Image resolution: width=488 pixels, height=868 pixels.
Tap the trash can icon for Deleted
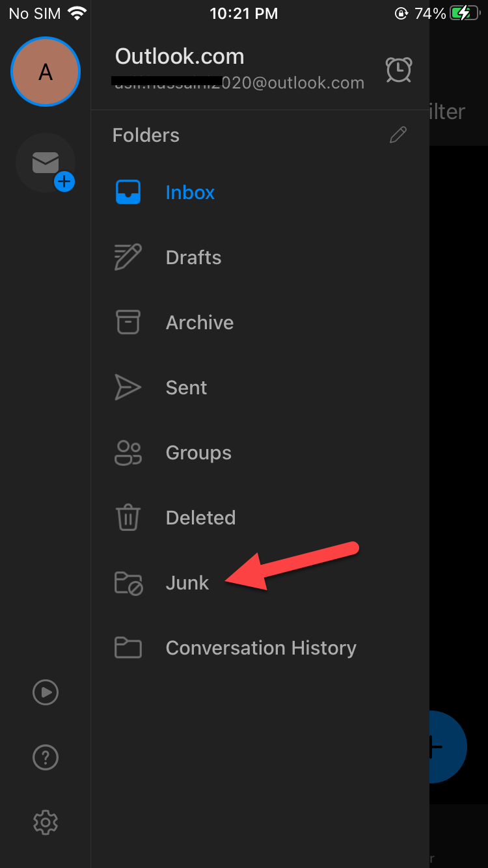click(x=128, y=518)
